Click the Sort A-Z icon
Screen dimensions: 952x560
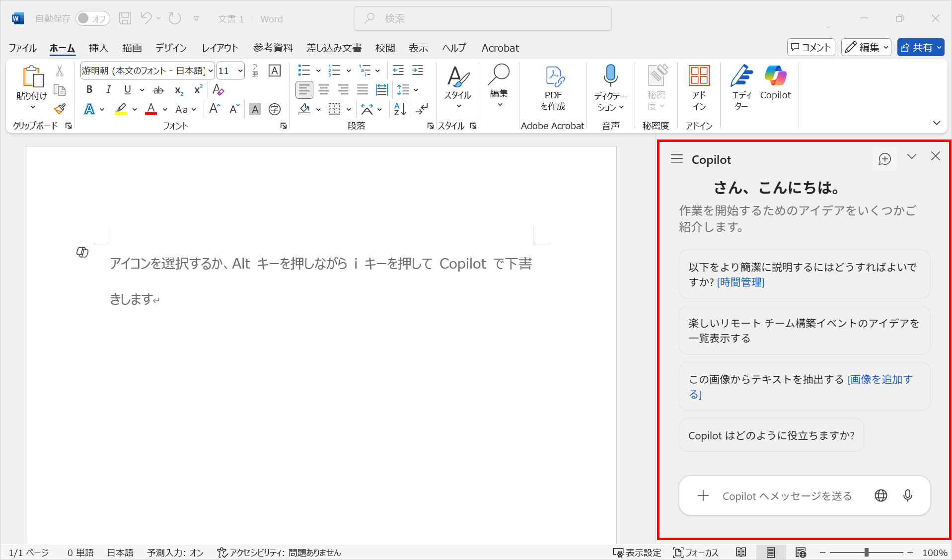coord(400,109)
